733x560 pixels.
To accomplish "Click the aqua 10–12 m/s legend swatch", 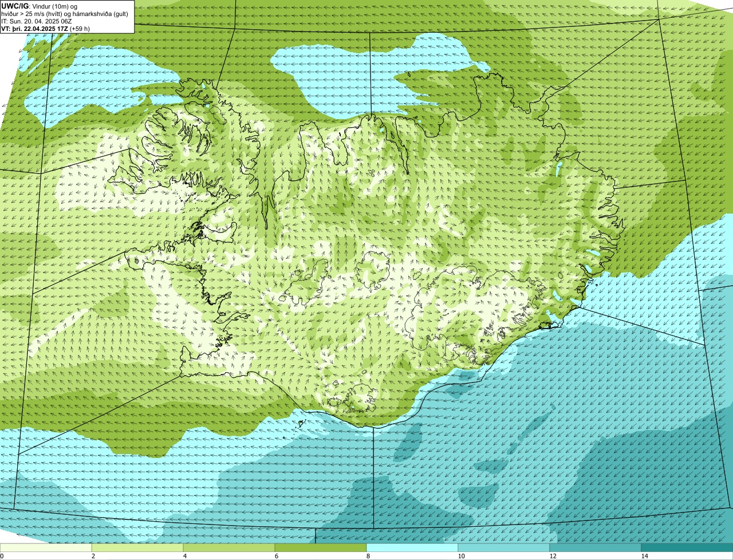I will (x=504, y=547).
